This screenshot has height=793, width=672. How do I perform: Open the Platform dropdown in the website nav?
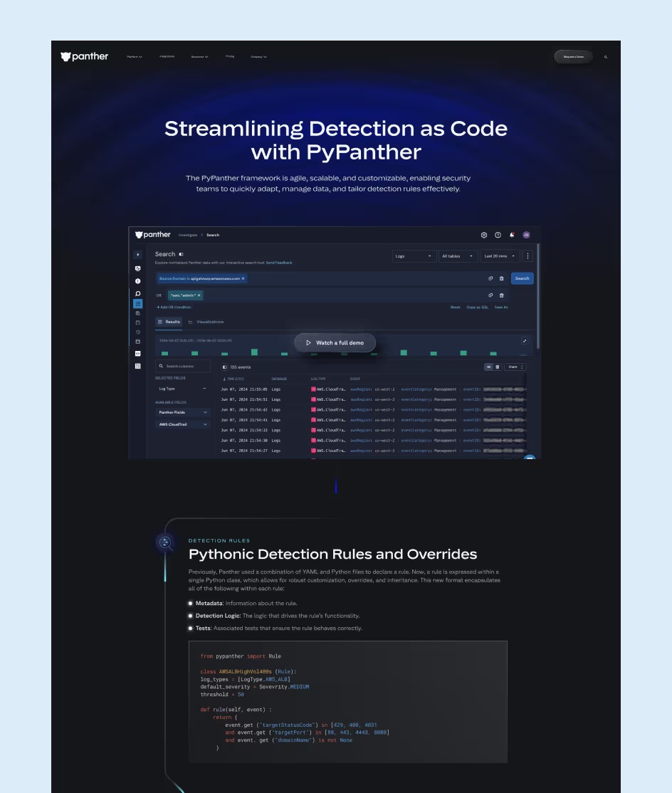(135, 57)
